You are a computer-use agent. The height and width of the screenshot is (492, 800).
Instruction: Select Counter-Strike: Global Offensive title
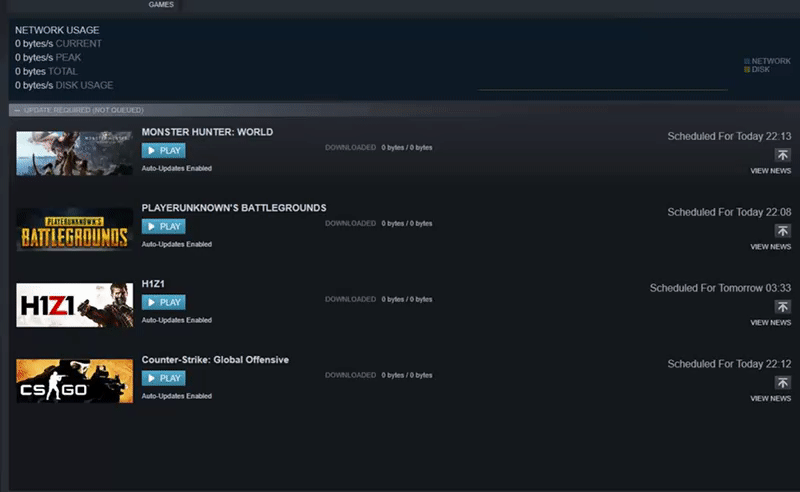215,360
